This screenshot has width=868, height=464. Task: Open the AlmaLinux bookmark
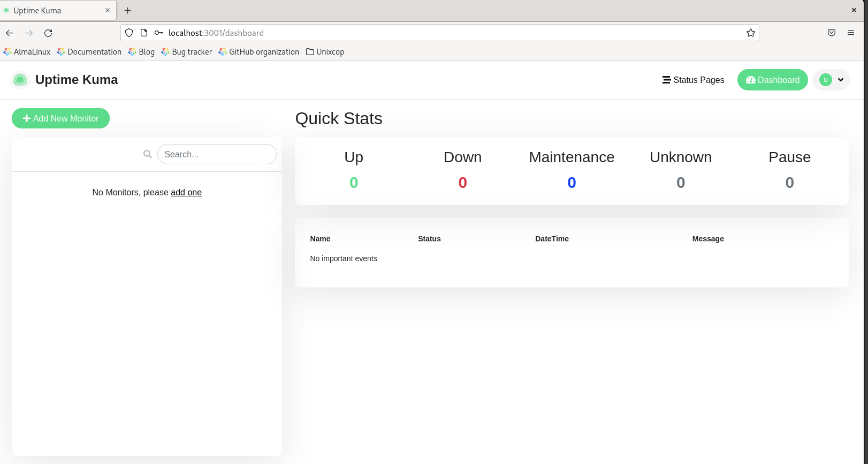(27, 52)
